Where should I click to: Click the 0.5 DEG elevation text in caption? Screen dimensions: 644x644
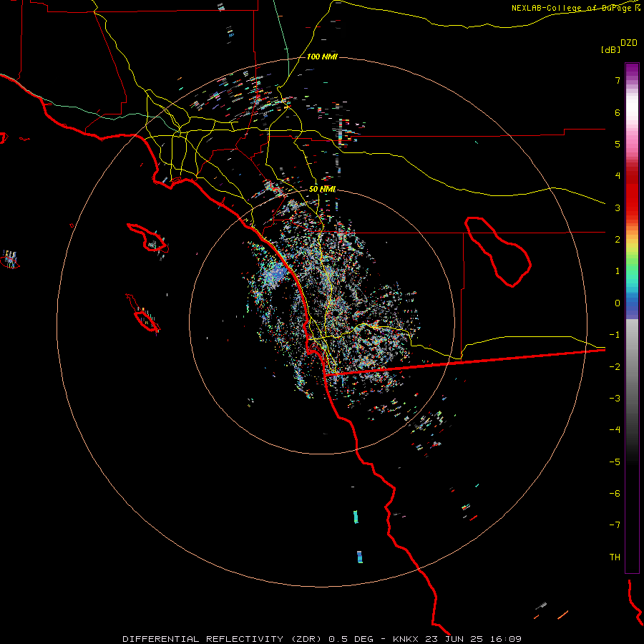tap(351, 639)
